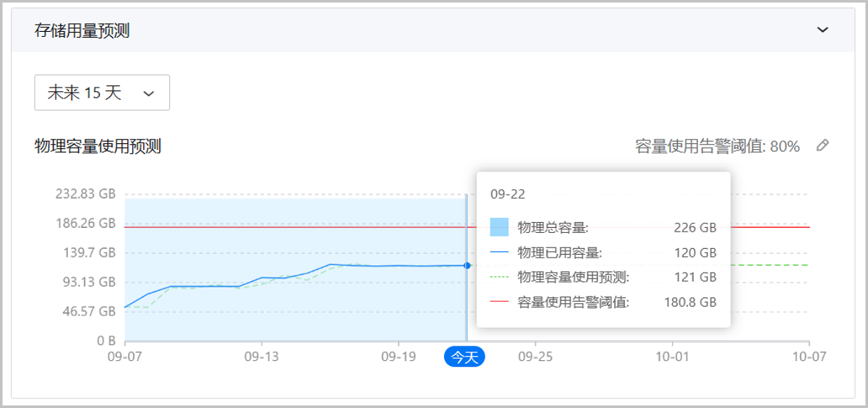Click the red line icon beside 容量使用告警阈值
Screen dimensions: 868x408
tap(499, 302)
